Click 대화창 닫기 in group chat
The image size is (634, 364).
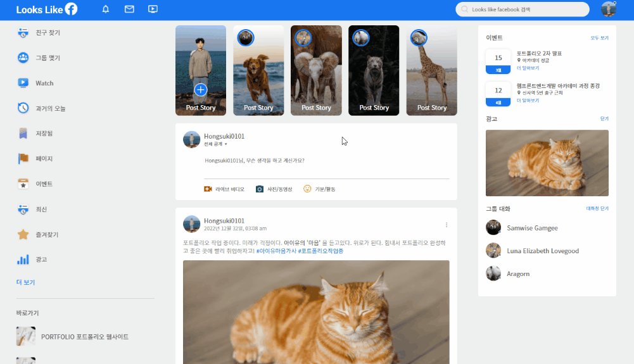pyautogui.click(x=597, y=208)
